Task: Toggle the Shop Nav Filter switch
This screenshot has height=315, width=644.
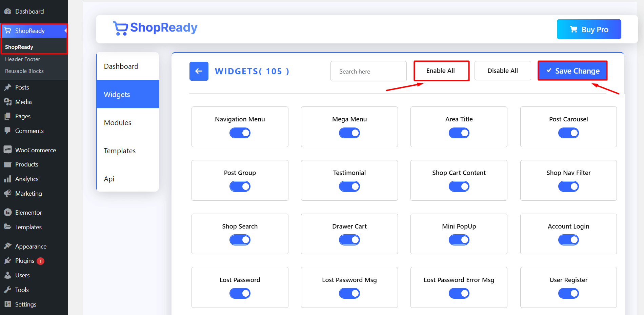Action: [568, 186]
